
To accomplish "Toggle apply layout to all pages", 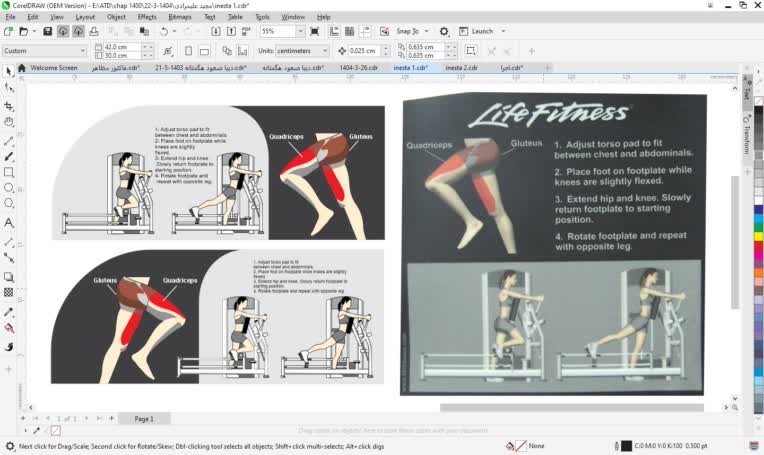I will pyautogui.click(x=227, y=51).
